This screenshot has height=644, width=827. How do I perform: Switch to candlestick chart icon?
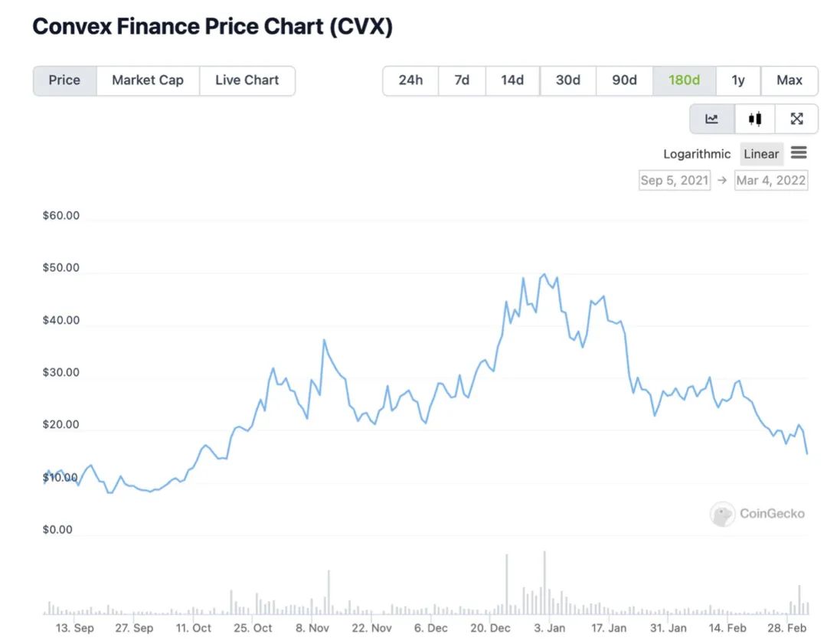(x=755, y=119)
